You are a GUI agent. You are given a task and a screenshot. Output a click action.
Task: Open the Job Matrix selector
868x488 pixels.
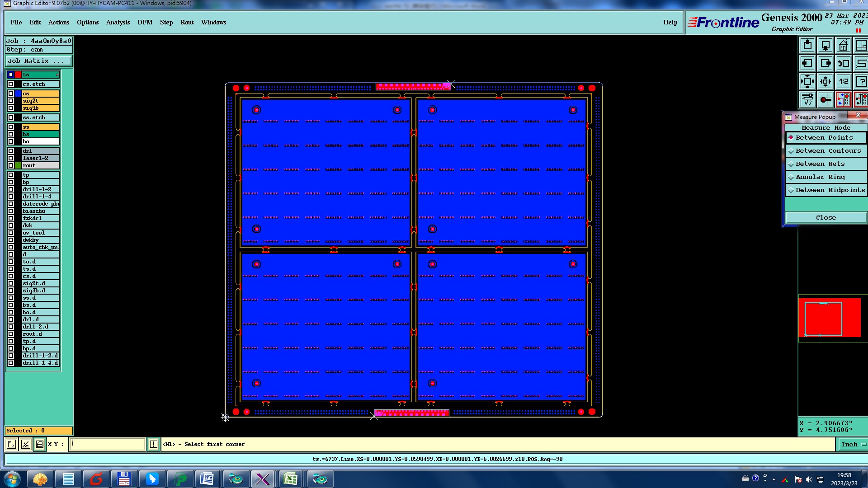pyautogui.click(x=38, y=61)
